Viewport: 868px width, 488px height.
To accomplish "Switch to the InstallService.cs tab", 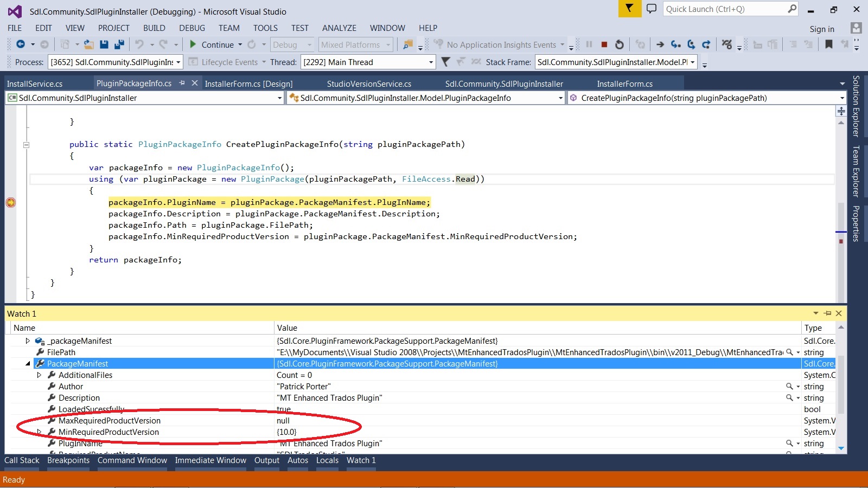I will point(35,84).
